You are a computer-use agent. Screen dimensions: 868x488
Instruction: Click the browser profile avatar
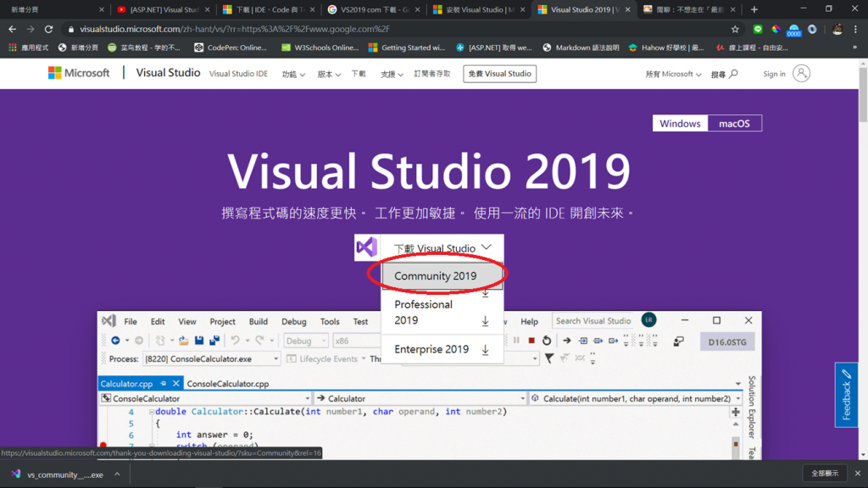837,29
